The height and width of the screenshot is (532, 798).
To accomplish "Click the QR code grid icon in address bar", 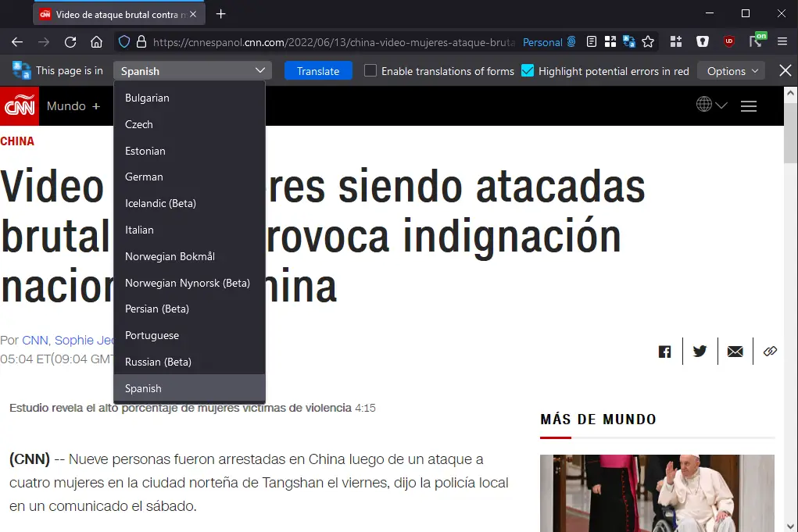I will [x=610, y=41].
